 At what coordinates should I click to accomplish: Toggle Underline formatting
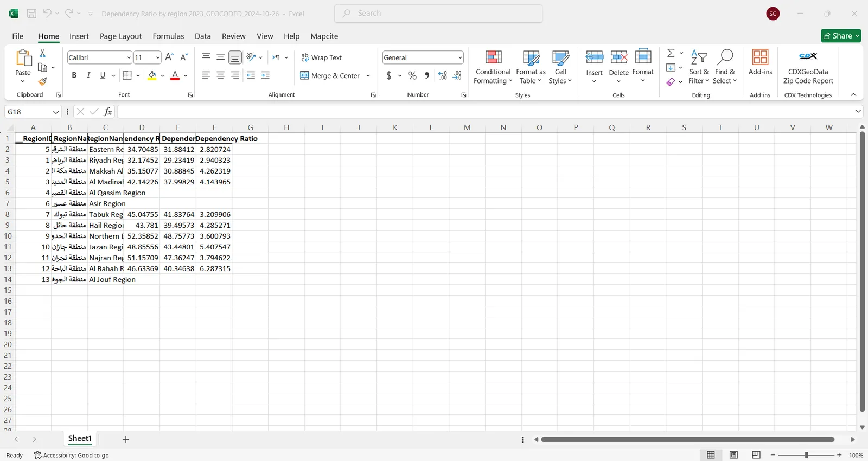click(x=103, y=75)
